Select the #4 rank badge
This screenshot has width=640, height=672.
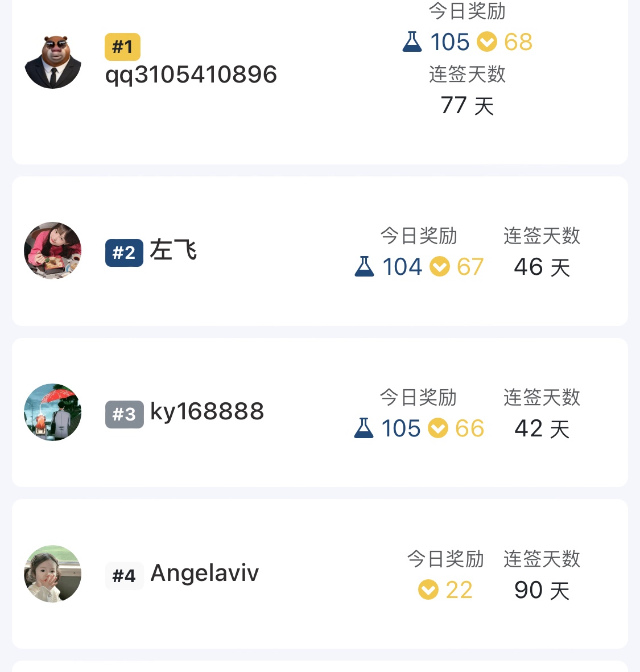[124, 575]
